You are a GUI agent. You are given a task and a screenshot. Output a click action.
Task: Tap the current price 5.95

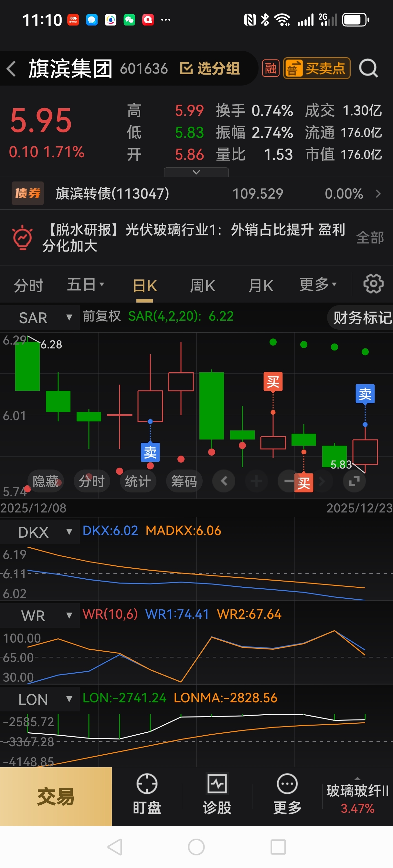[x=41, y=121]
